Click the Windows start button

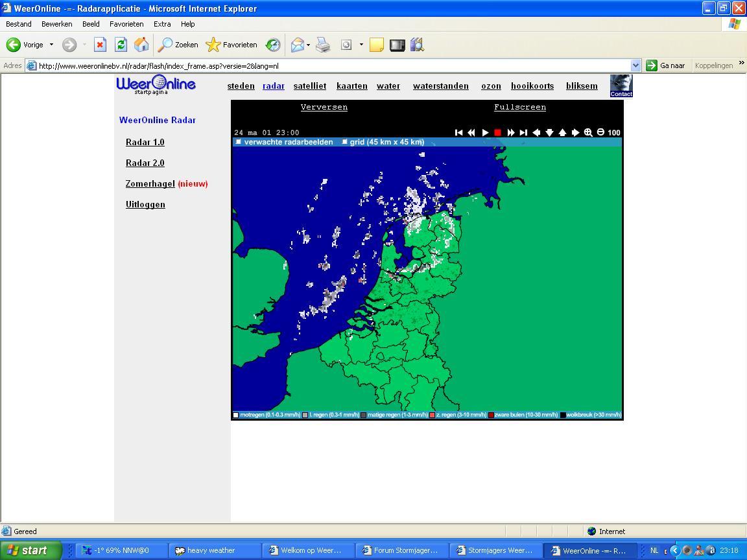coord(30,550)
